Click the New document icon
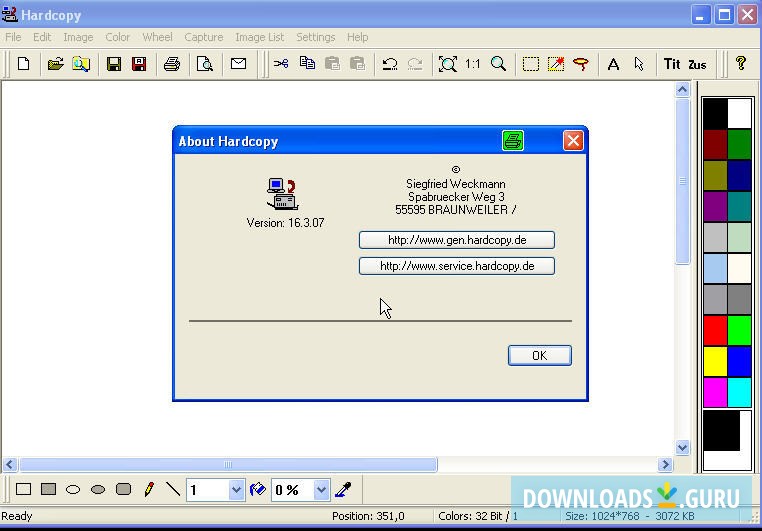 (x=23, y=64)
